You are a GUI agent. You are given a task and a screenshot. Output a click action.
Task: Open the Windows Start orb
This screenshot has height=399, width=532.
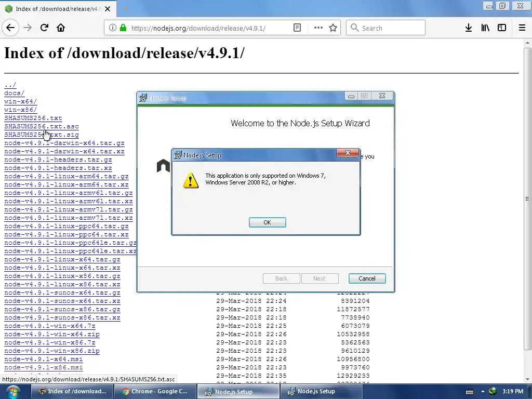point(13,392)
